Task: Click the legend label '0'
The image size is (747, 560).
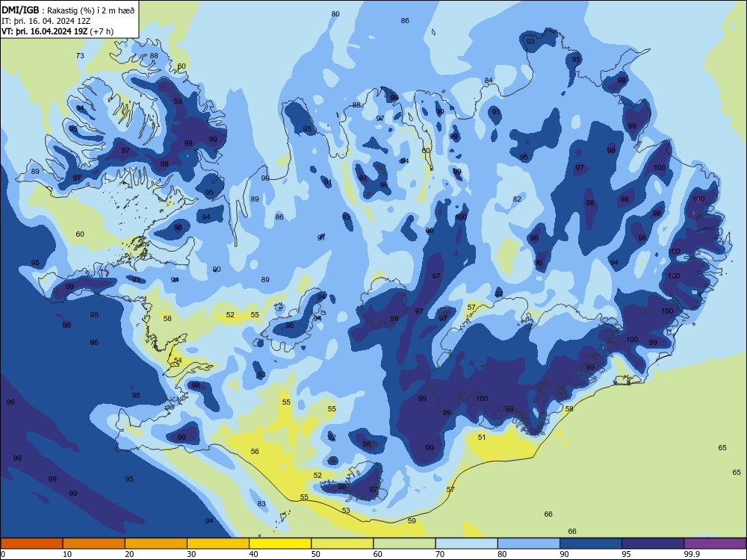Action: point(3,554)
